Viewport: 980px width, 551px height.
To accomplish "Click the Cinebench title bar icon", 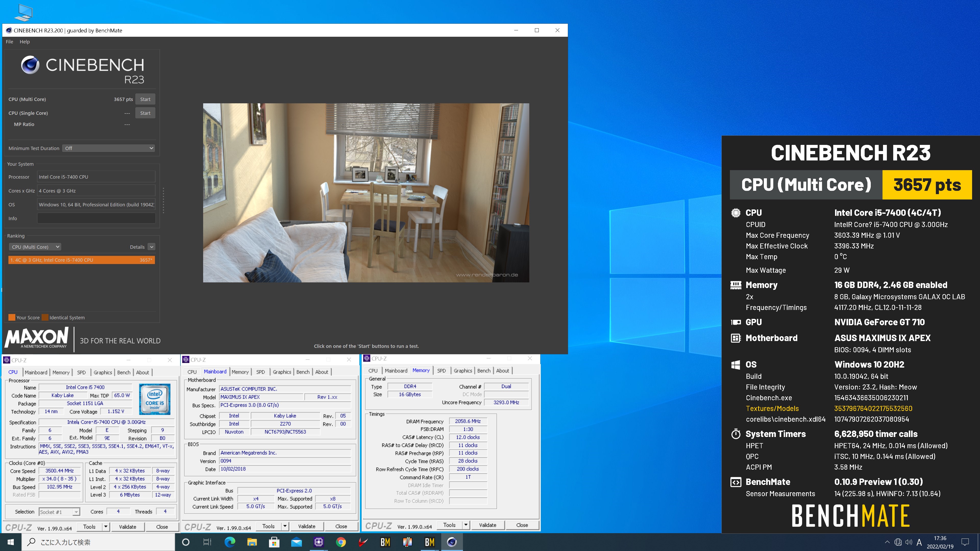I will (x=9, y=30).
